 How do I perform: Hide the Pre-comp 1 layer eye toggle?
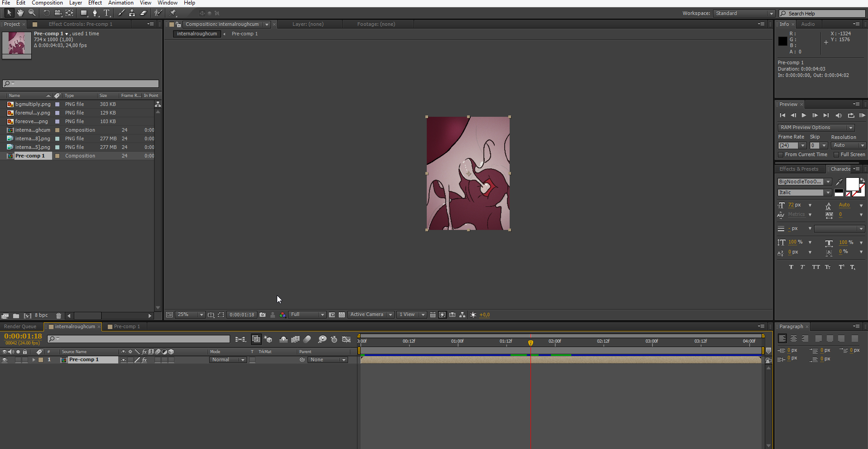[x=5, y=360]
